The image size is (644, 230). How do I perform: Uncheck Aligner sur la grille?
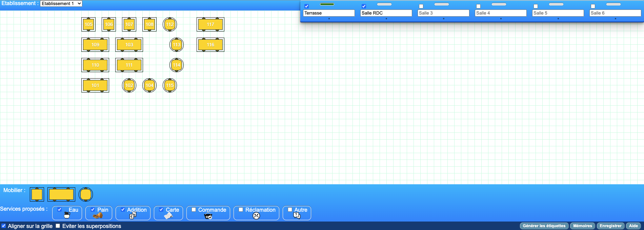tap(4, 226)
